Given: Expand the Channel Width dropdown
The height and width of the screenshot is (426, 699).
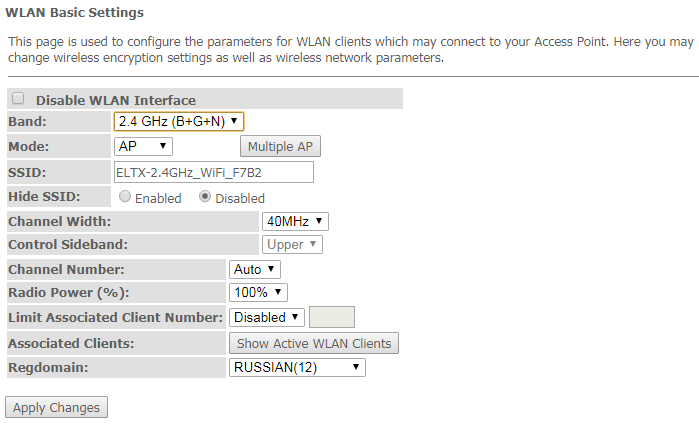Looking at the screenshot, I should coord(295,221).
